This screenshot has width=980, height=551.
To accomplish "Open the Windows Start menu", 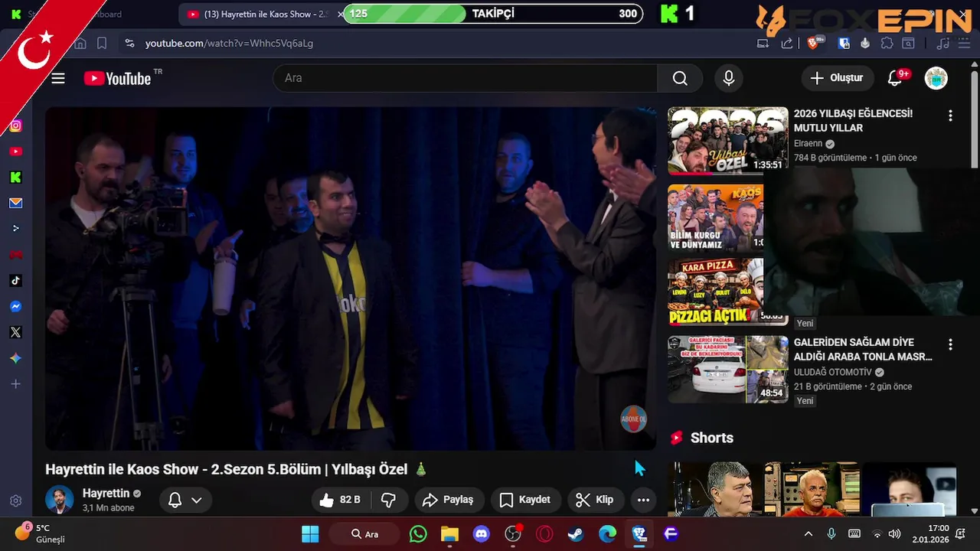I will [310, 533].
